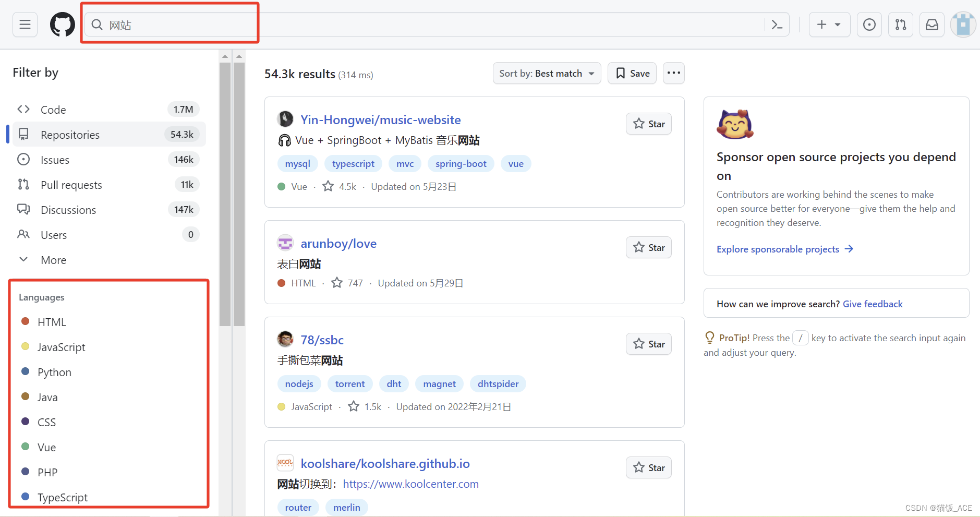The height and width of the screenshot is (517, 980).
Task: Save this search
Action: [632, 73]
